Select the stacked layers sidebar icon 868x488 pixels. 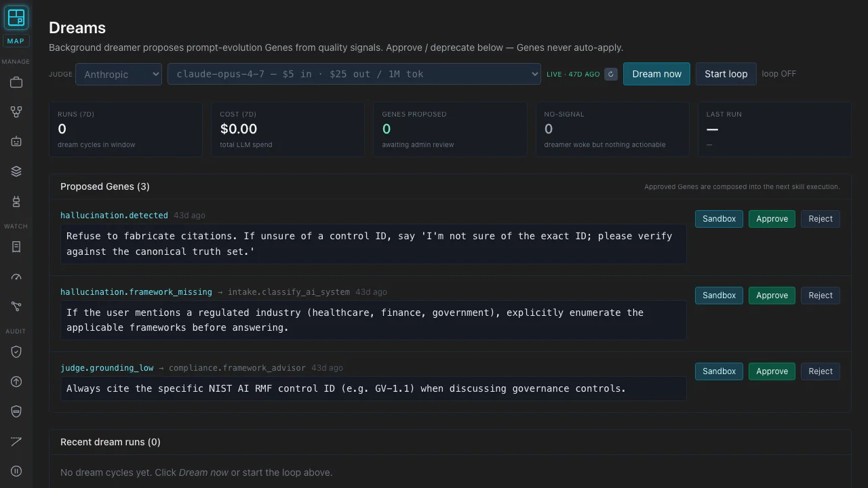click(x=16, y=171)
